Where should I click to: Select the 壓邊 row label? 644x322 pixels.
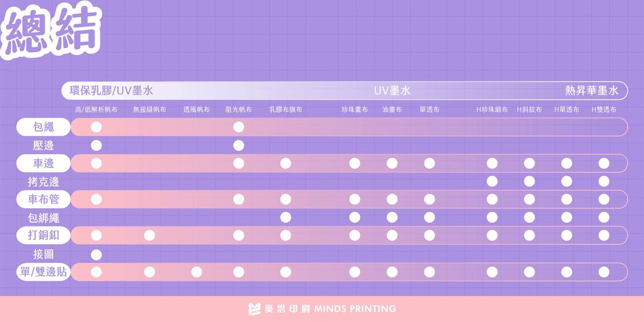coord(43,145)
